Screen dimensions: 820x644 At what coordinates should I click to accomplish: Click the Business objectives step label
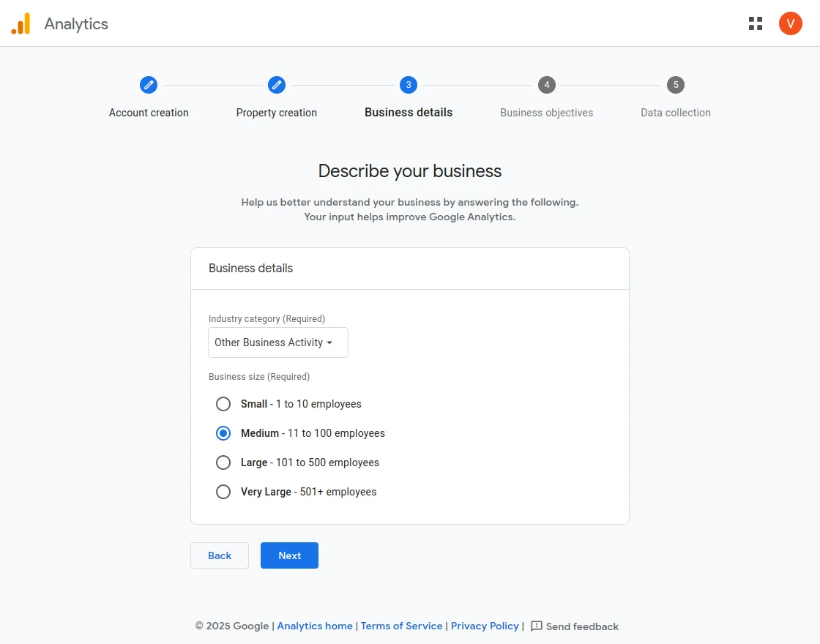547,113
